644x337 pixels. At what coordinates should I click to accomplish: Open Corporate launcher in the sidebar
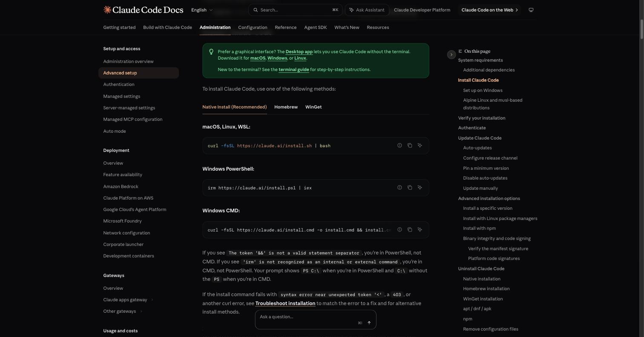pyautogui.click(x=123, y=245)
